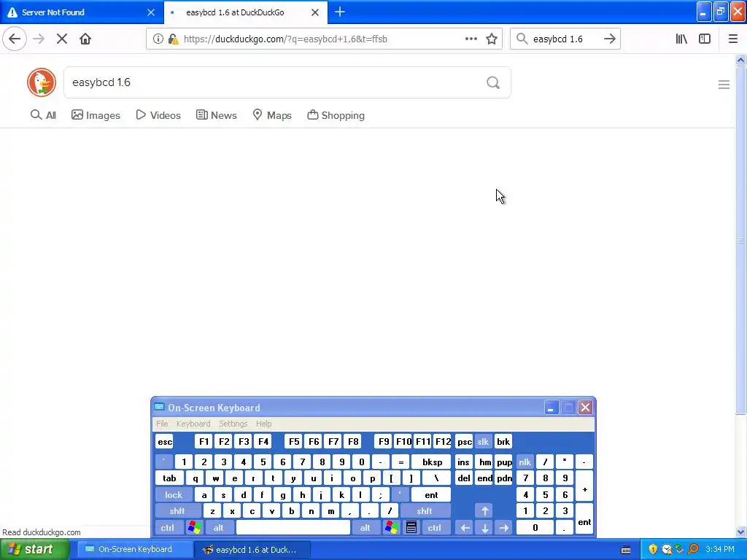This screenshot has height=560, width=747.
Task: Click the keyboard tray icon
Action: click(x=626, y=550)
